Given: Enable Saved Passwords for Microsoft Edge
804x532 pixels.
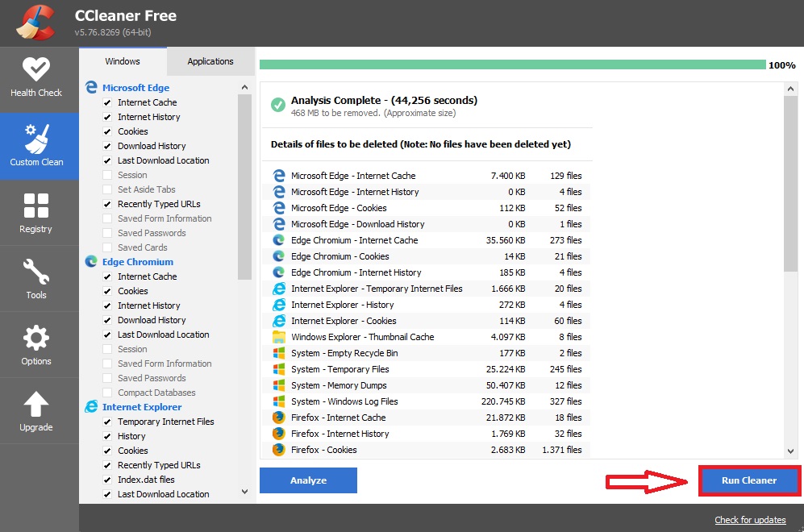Looking at the screenshot, I should point(108,233).
